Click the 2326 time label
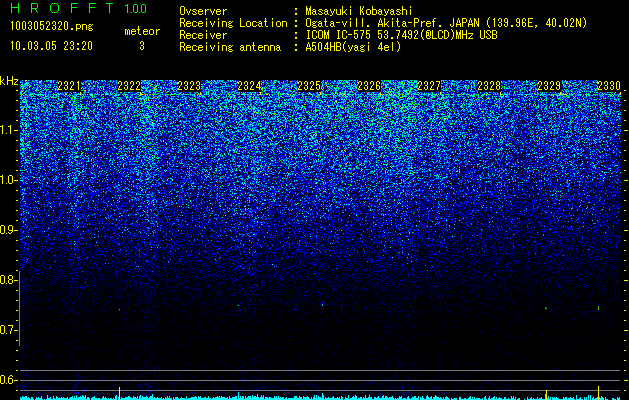The width and height of the screenshot is (629, 400). click(369, 86)
